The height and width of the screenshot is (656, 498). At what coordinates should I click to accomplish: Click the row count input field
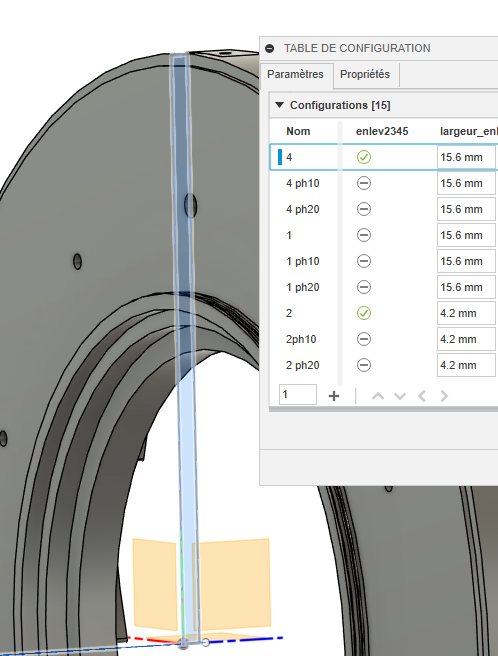298,395
